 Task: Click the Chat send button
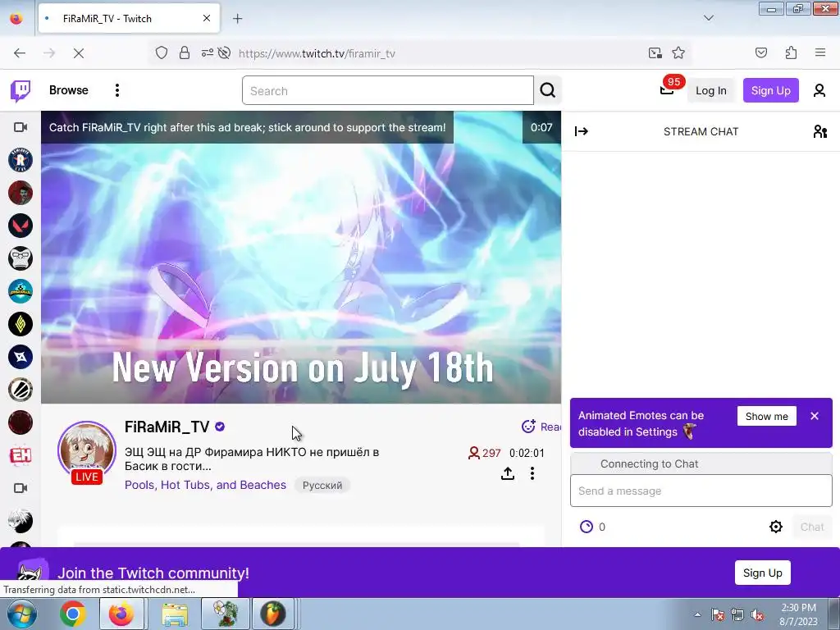811,527
